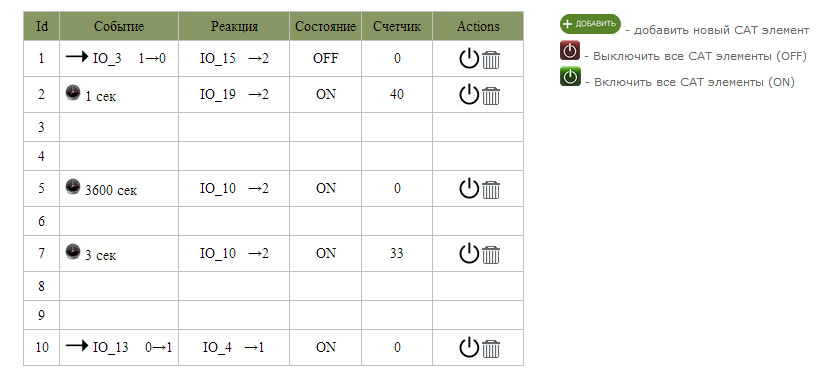Toggle power for row 10 element

point(469,347)
